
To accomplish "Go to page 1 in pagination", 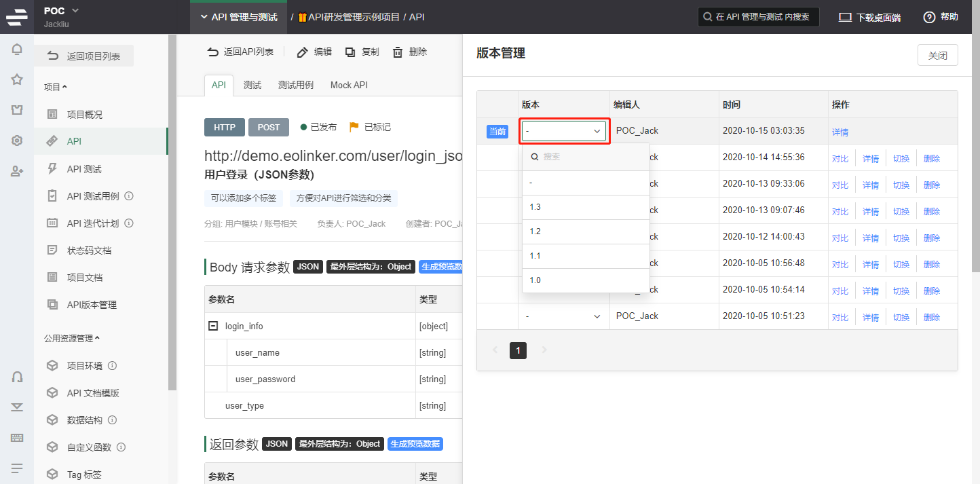I will click(x=518, y=350).
